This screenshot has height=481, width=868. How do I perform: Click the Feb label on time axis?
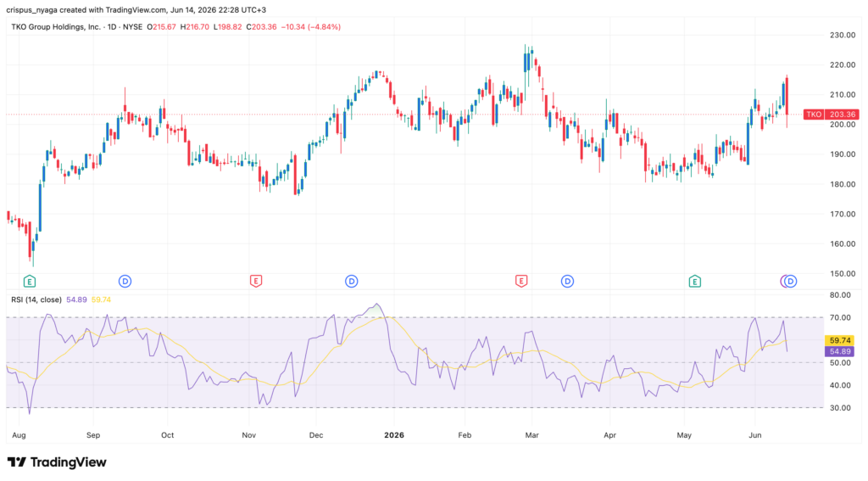[x=465, y=435]
